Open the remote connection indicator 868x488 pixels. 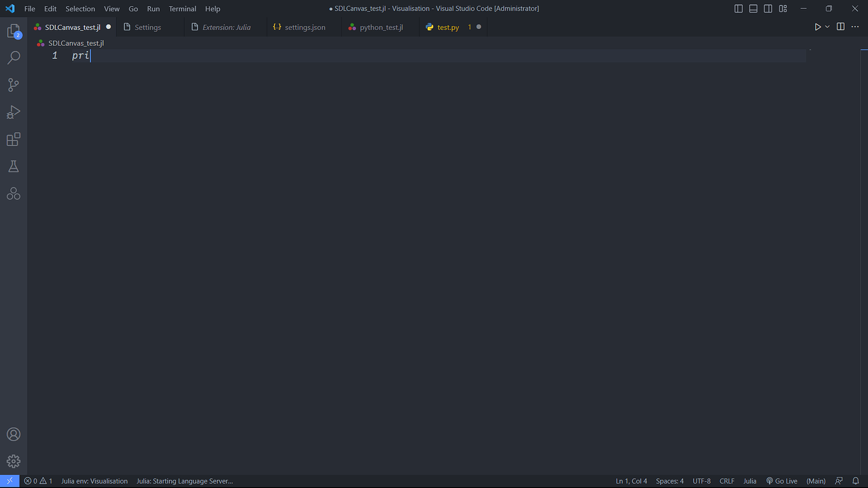(8, 480)
